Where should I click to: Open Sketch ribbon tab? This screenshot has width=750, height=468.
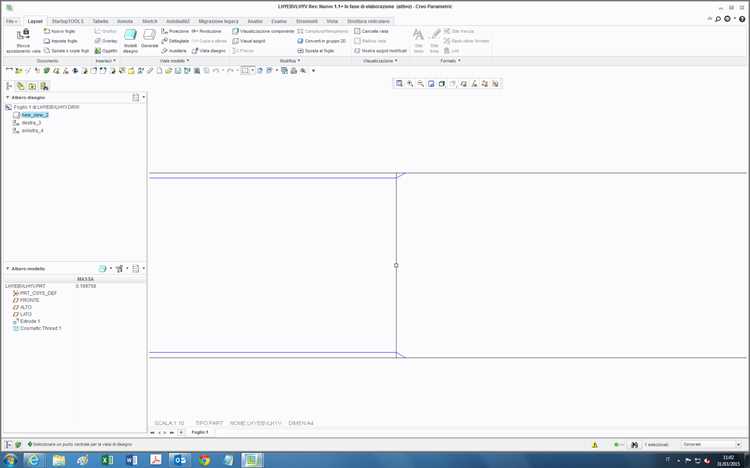[x=150, y=21]
